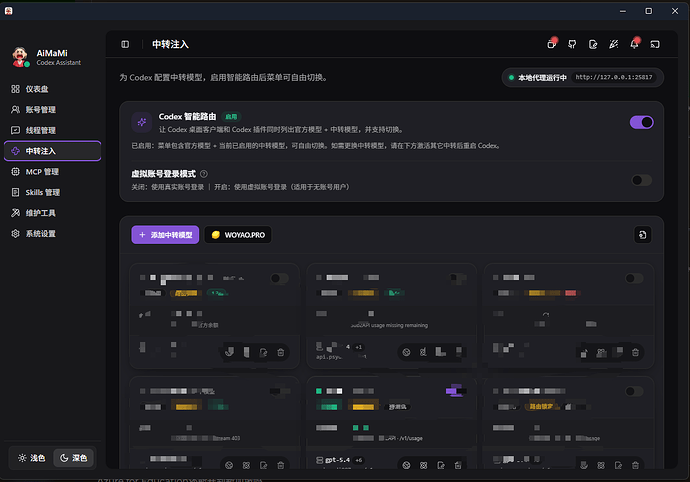690x482 pixels.
Task: Click the edit icon on the gpt-5.4 card
Action: click(x=441, y=465)
